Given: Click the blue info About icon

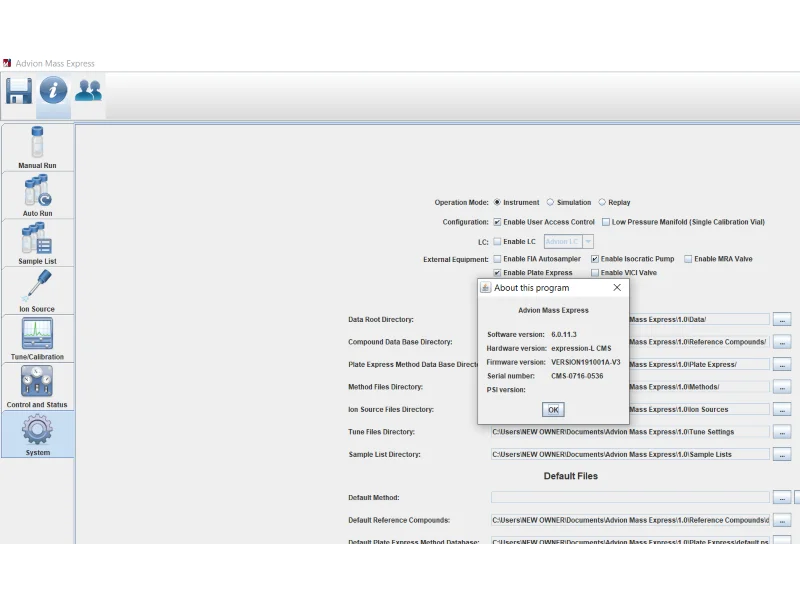Looking at the screenshot, I should pyautogui.click(x=53, y=91).
